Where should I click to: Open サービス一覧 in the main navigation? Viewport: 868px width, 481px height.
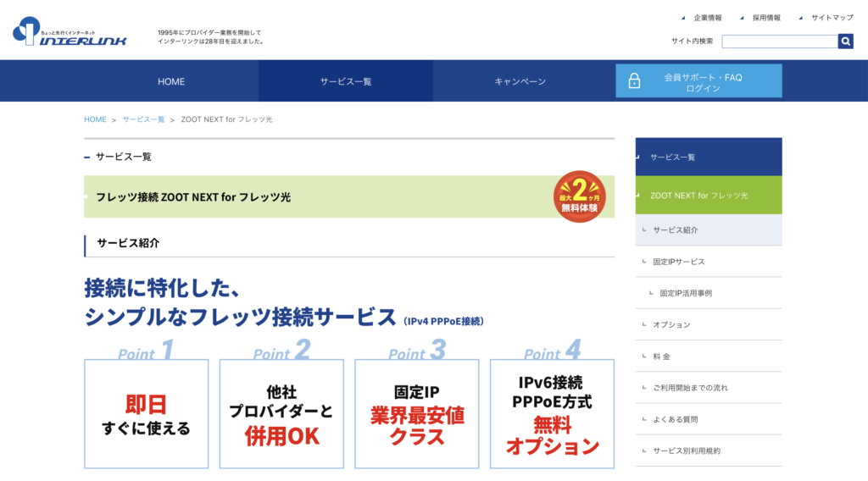click(x=346, y=81)
